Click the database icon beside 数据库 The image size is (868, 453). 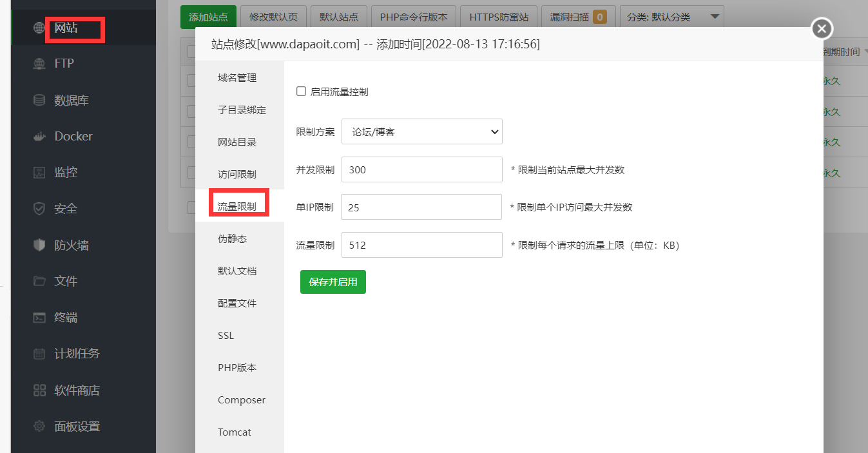click(x=39, y=100)
